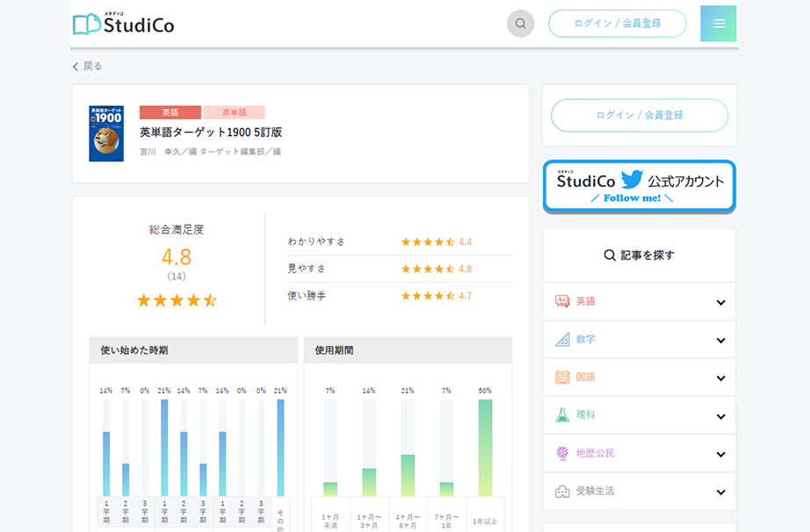Click the Math ruler icon in sidebar
This screenshot has width=810, height=532.
(x=562, y=339)
